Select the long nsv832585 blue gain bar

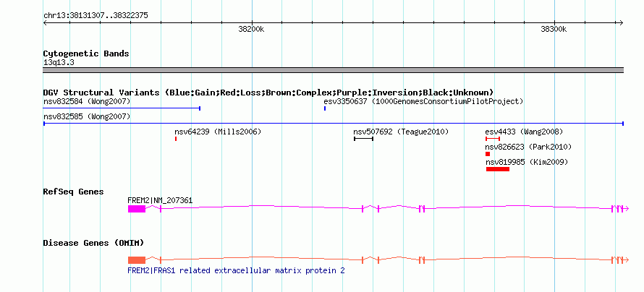tap(334, 124)
